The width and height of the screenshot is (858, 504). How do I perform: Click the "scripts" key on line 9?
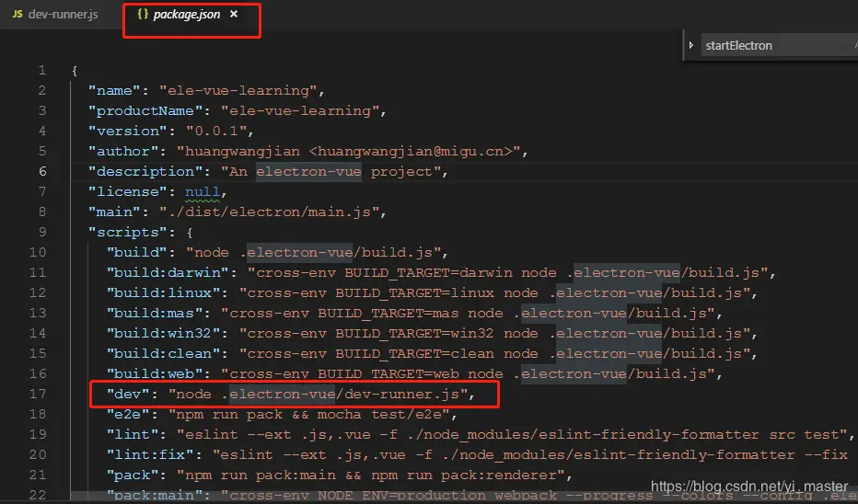(127, 233)
